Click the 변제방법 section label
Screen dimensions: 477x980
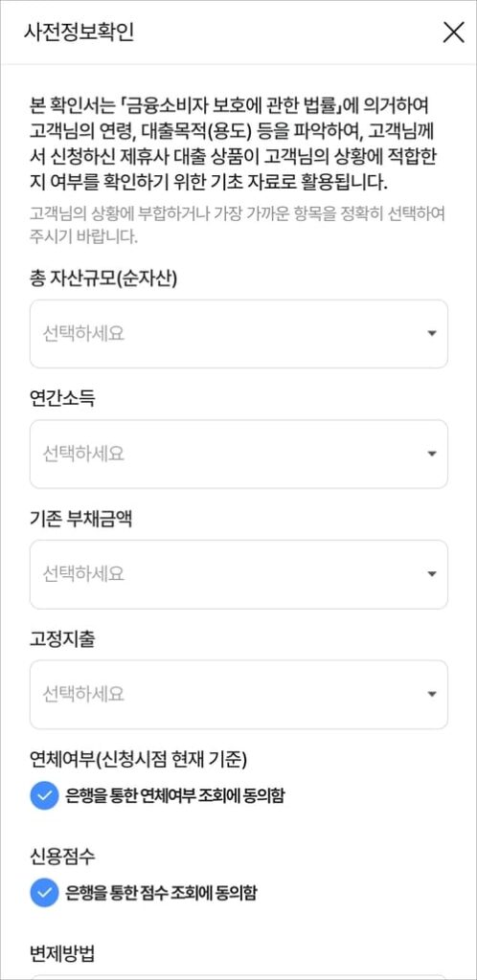62,953
